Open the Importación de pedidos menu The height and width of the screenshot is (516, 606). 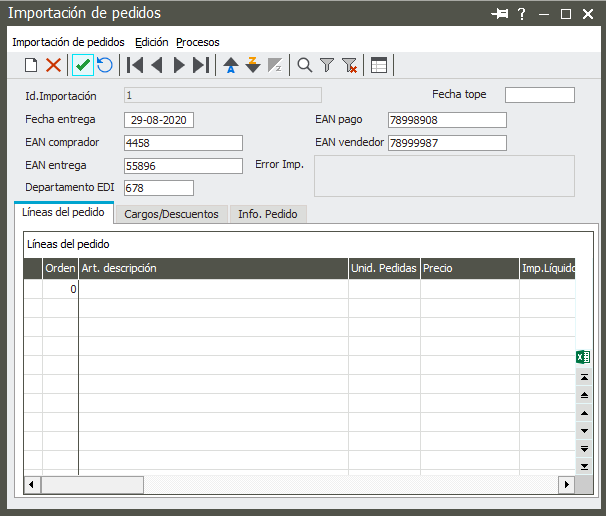[x=68, y=42]
